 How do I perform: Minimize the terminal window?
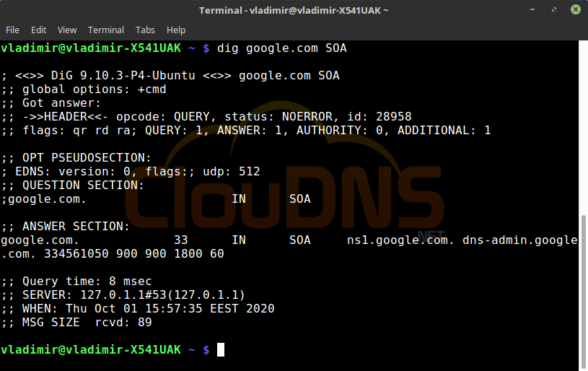(x=532, y=9)
